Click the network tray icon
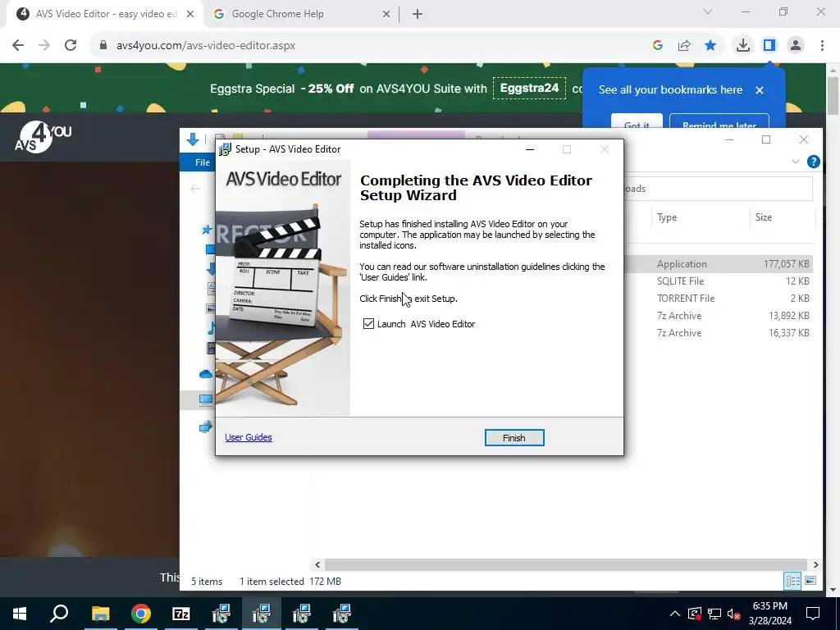 [x=714, y=614]
